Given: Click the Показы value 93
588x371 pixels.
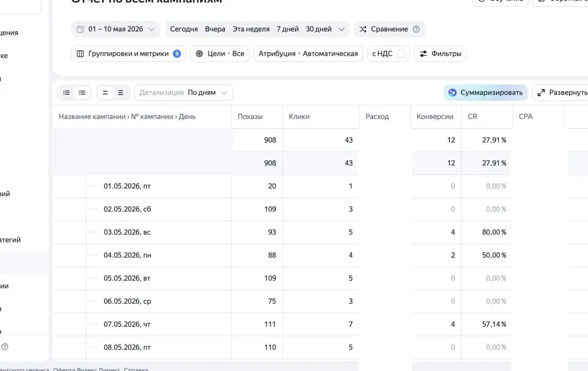Looking at the screenshot, I should [x=272, y=232].
